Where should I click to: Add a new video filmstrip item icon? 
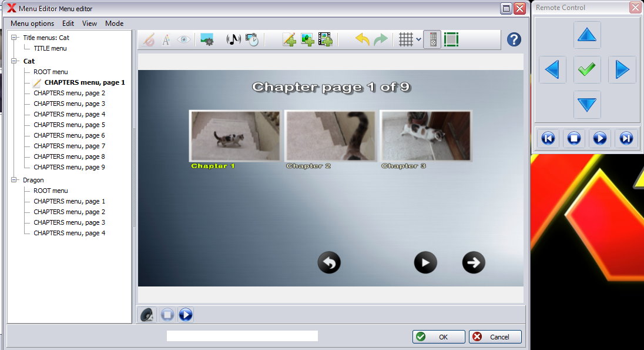click(325, 40)
